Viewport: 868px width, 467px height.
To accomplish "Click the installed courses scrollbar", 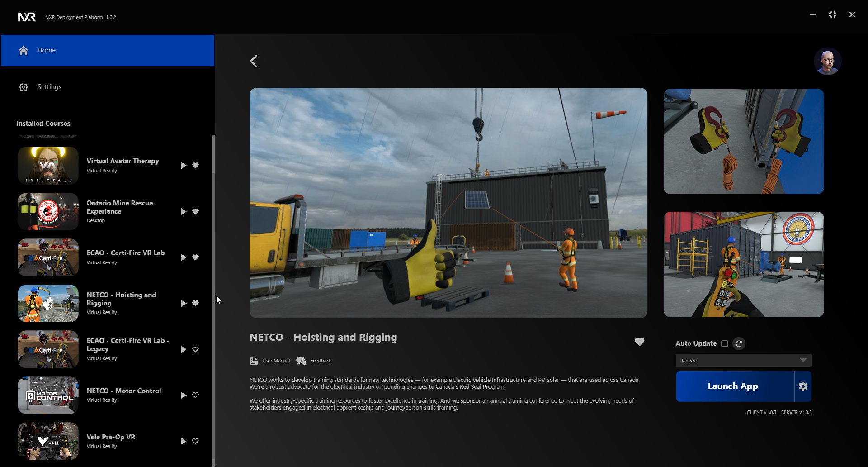I will (213, 299).
